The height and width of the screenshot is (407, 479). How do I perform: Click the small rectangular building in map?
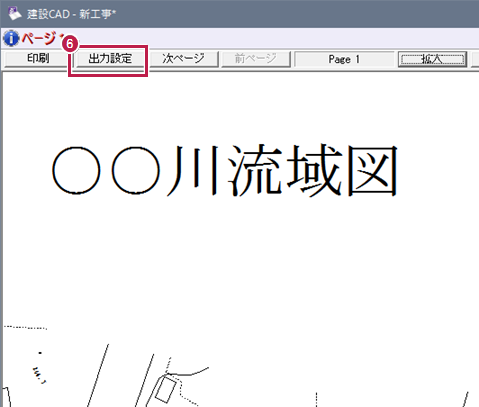[165, 389]
